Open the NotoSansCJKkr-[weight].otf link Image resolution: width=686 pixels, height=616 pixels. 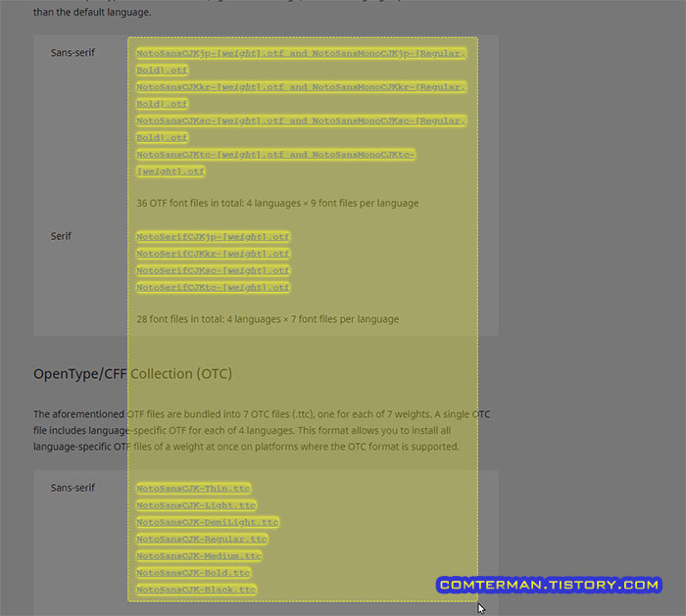click(x=211, y=87)
